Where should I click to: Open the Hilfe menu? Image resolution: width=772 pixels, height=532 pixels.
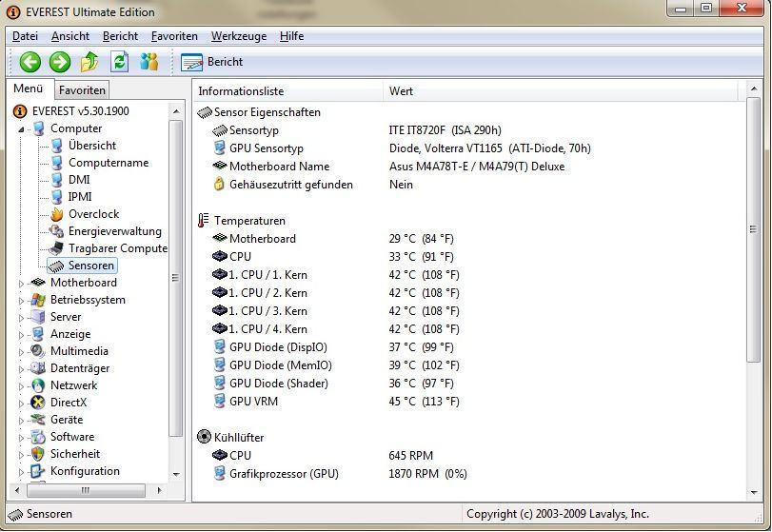tap(291, 36)
